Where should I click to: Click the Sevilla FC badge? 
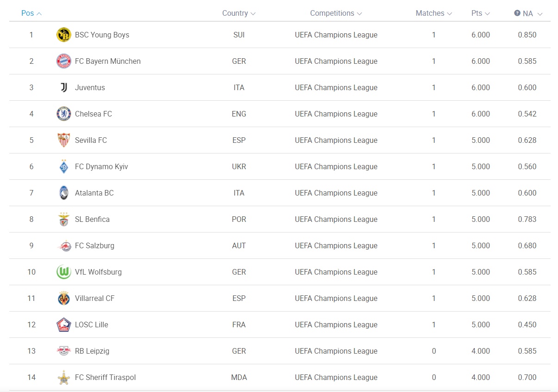click(63, 140)
